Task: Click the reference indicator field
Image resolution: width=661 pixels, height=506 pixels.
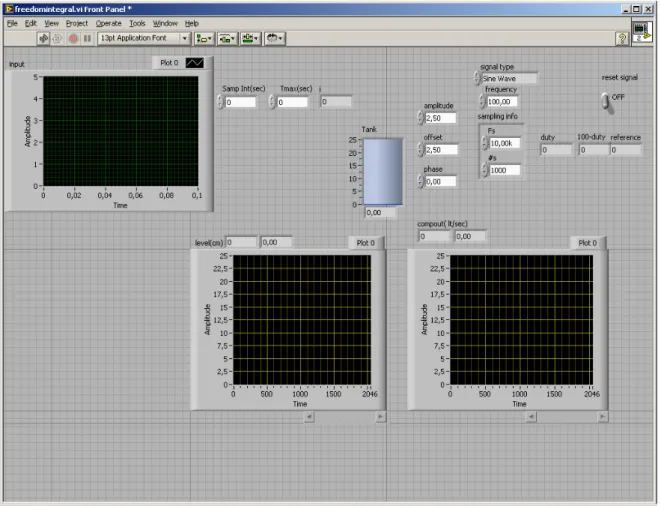Action: click(626, 150)
